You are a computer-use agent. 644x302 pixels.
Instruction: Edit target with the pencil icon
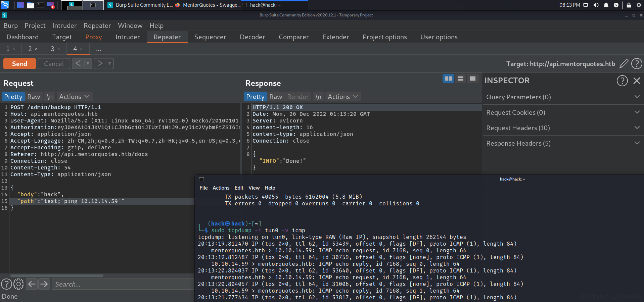click(x=624, y=64)
